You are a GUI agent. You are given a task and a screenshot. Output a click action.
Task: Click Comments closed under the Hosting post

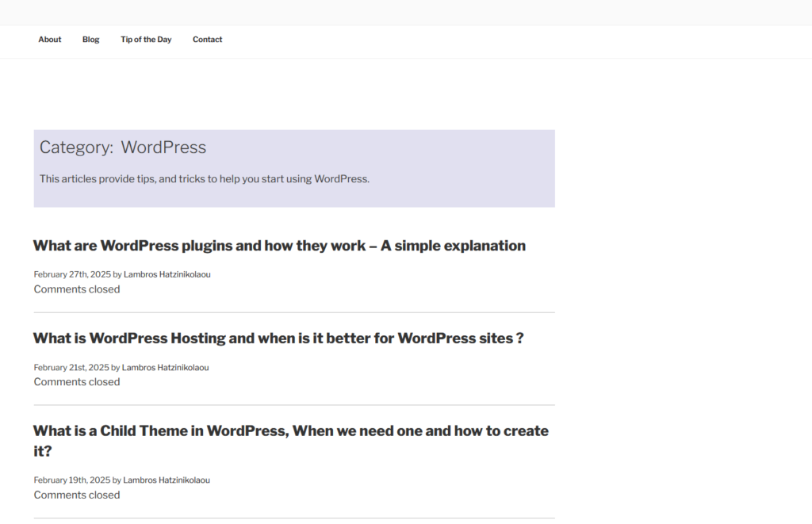(x=77, y=382)
